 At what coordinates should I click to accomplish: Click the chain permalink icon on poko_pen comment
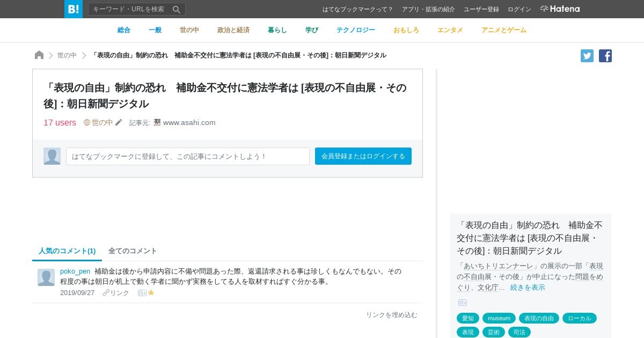pyautogui.click(x=106, y=293)
